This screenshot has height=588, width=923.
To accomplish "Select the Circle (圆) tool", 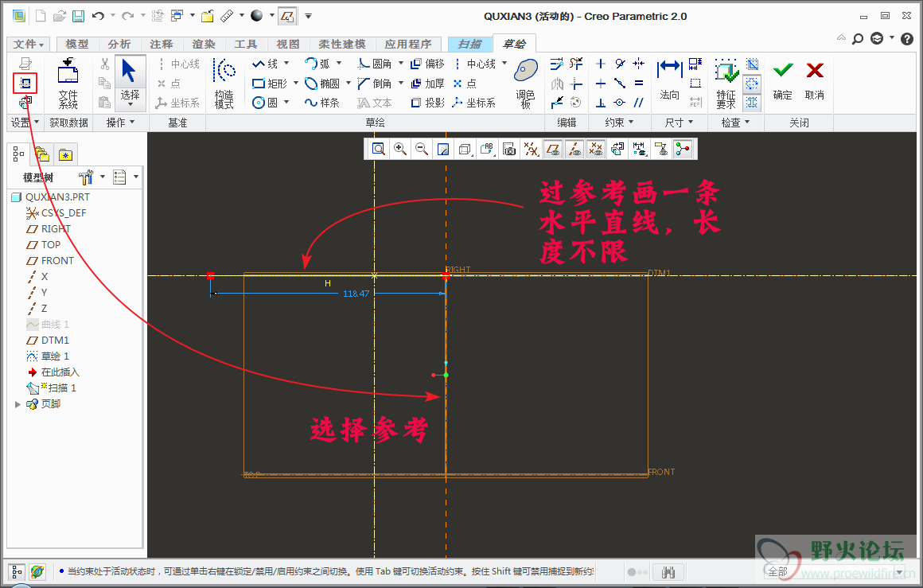I will point(265,103).
